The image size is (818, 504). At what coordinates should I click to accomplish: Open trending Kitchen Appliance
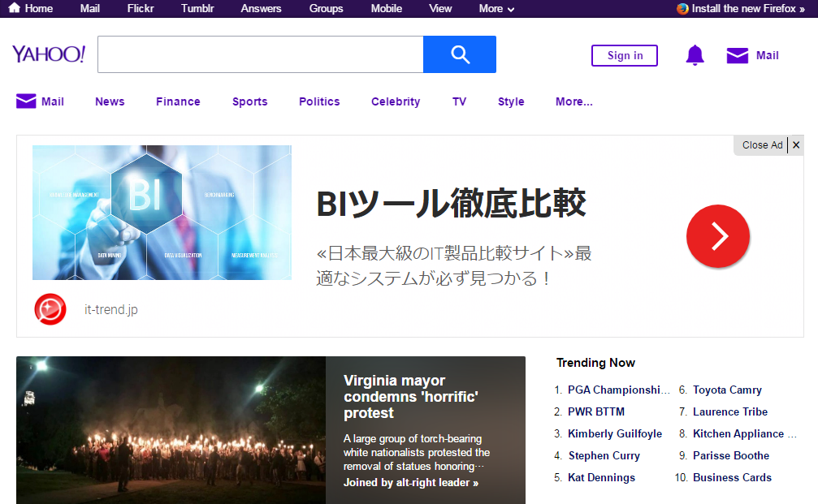pos(744,433)
